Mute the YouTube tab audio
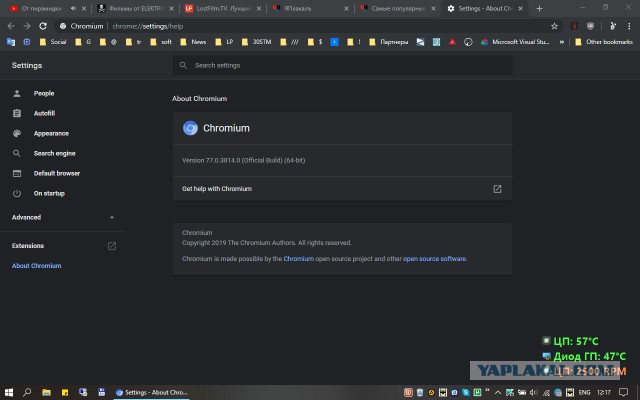 click(73, 8)
